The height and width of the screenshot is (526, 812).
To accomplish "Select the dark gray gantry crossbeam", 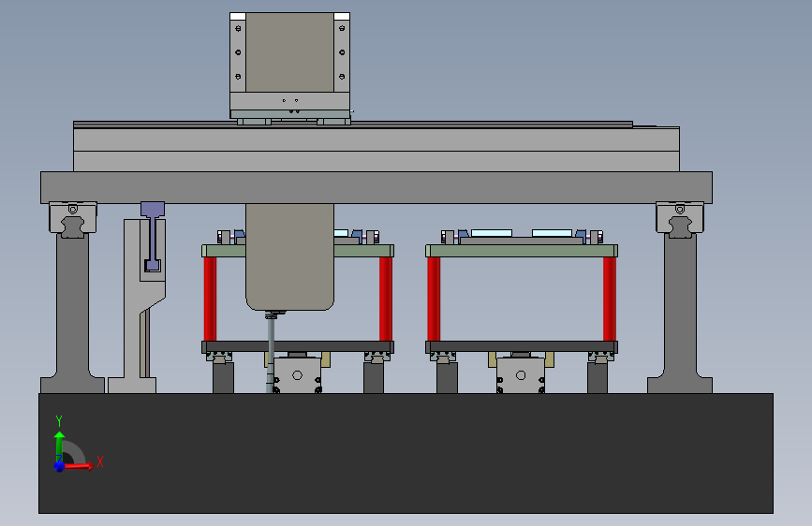I will 376,187.
